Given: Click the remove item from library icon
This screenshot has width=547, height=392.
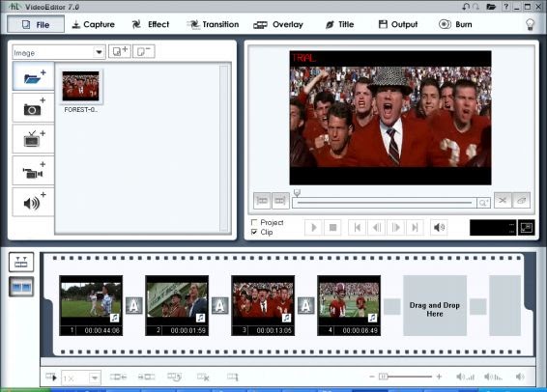Looking at the screenshot, I should coord(144,51).
